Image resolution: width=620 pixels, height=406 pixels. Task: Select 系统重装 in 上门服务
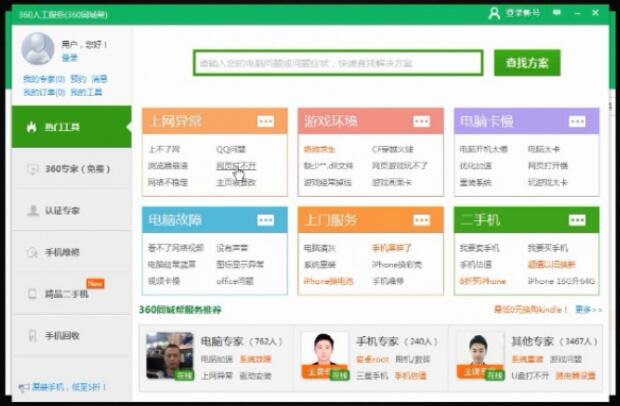coord(319,264)
